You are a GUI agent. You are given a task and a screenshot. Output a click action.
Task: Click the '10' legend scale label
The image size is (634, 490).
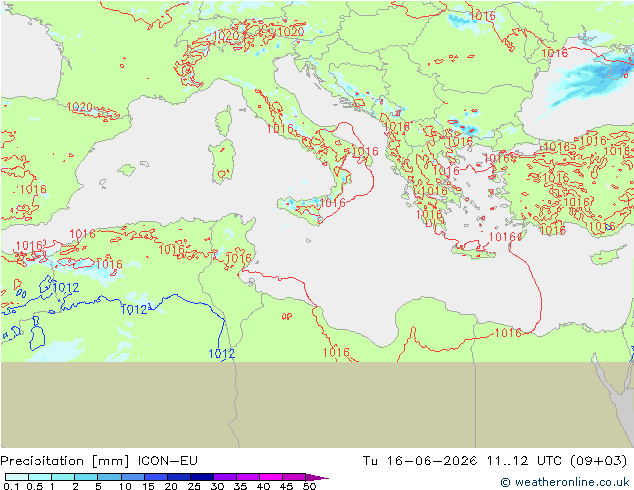click(x=125, y=486)
